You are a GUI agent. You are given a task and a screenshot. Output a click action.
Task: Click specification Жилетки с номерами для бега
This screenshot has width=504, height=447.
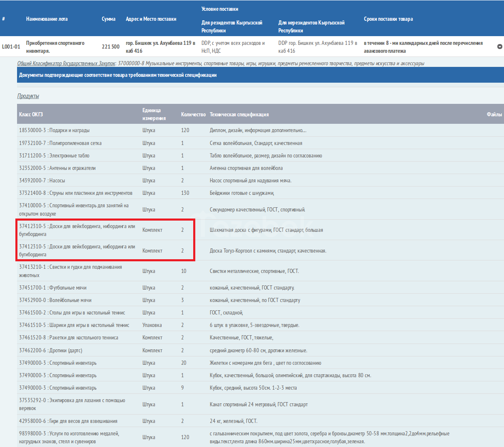pyautogui.click(x=265, y=363)
